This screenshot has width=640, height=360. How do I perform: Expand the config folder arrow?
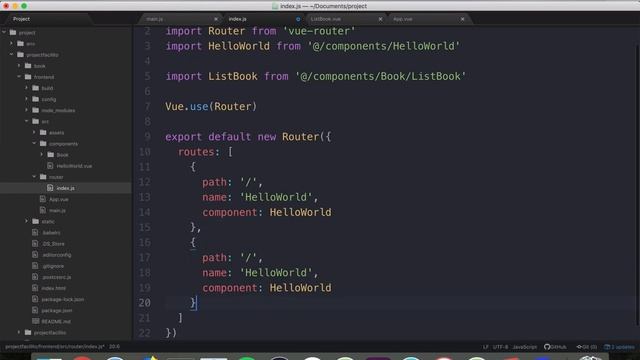(27, 99)
